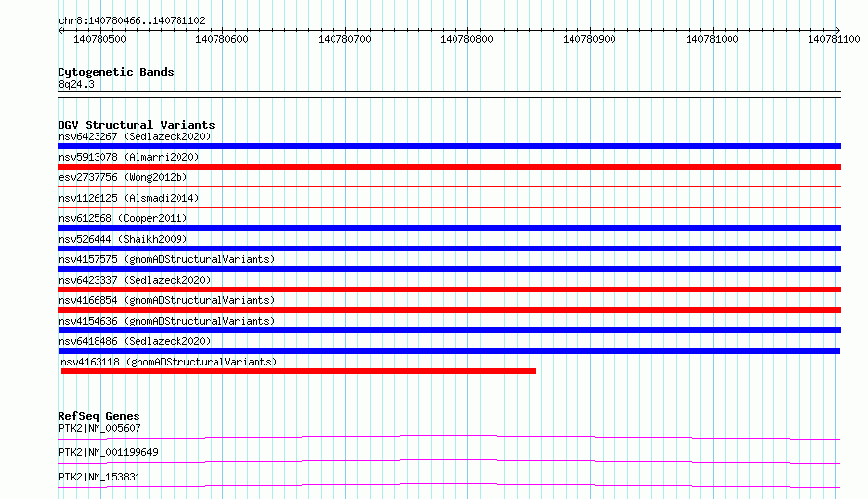Screen dimensions: 868x499
Task: Click the nsv526444 (Shaikh2009) label
Action: [123, 239]
